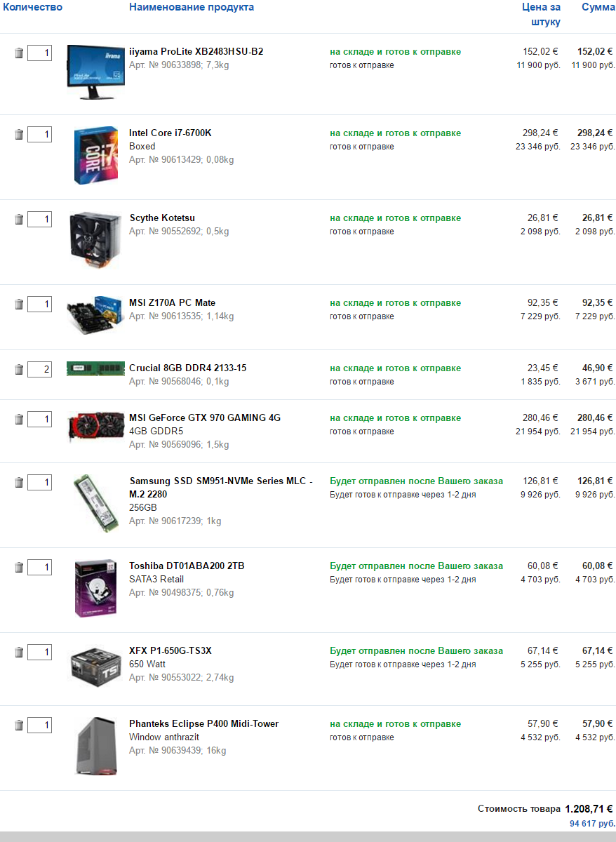Click trash icon beside Scythe Kotetsu
Screen dimensions: 616x842
point(19,219)
